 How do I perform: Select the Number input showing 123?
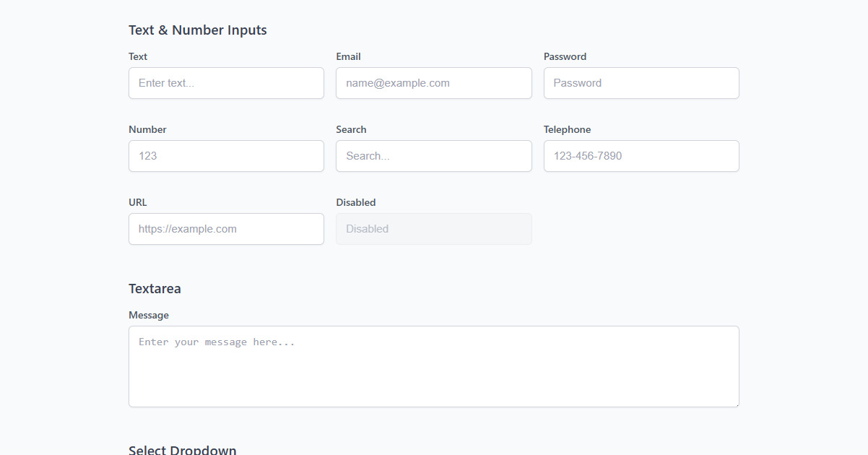[x=226, y=156]
